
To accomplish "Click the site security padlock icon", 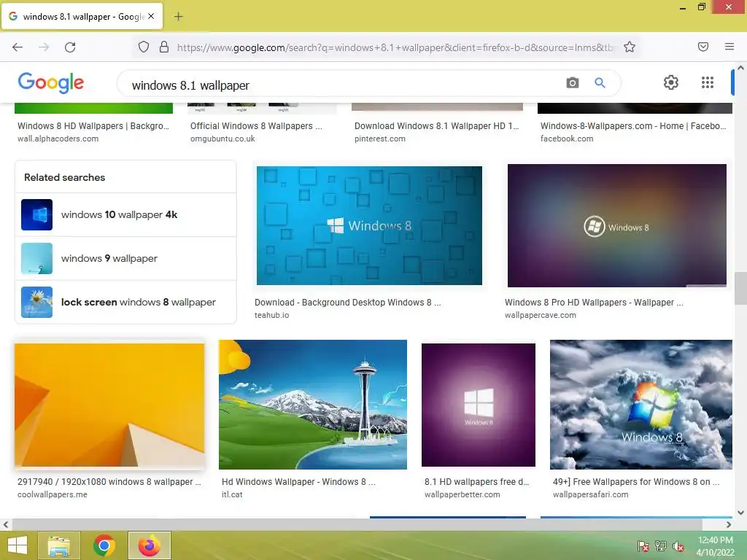I will tap(164, 47).
